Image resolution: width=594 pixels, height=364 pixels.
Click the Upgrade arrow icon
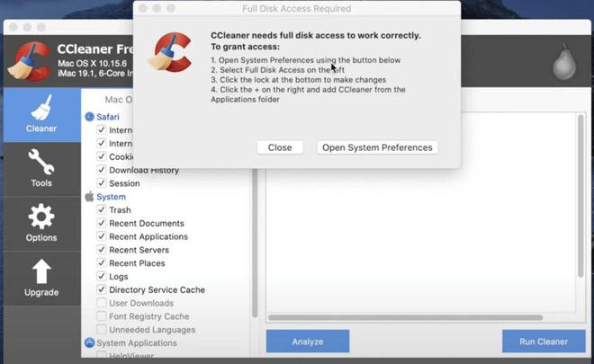click(x=41, y=271)
